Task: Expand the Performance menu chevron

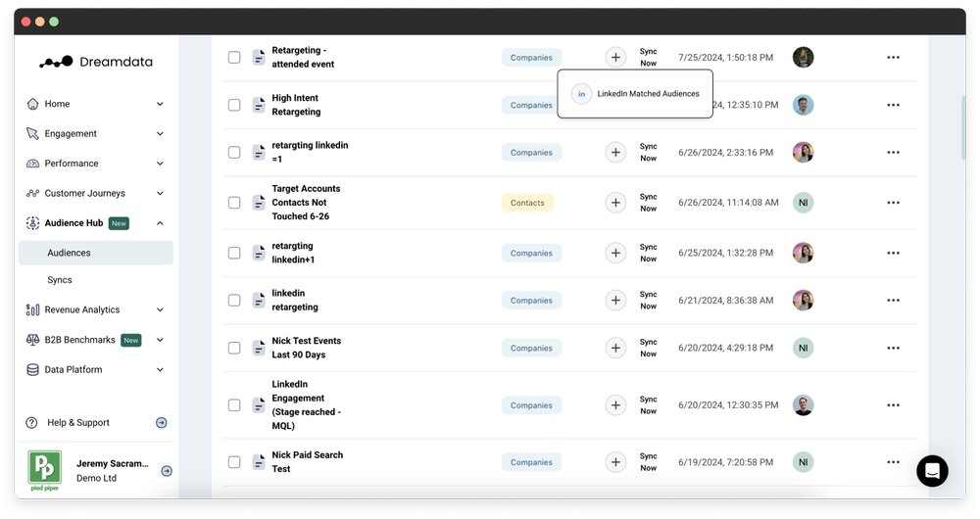Action: point(160,164)
